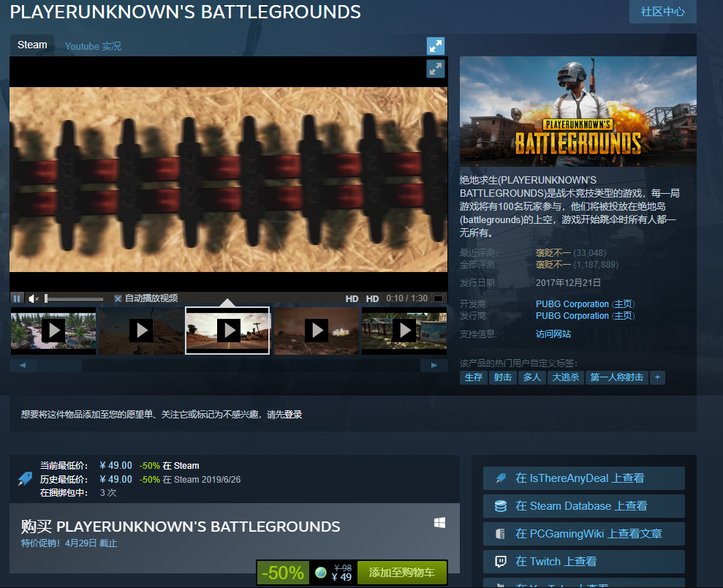Switch to the Steam tab
723x588 pixels.
pos(32,45)
